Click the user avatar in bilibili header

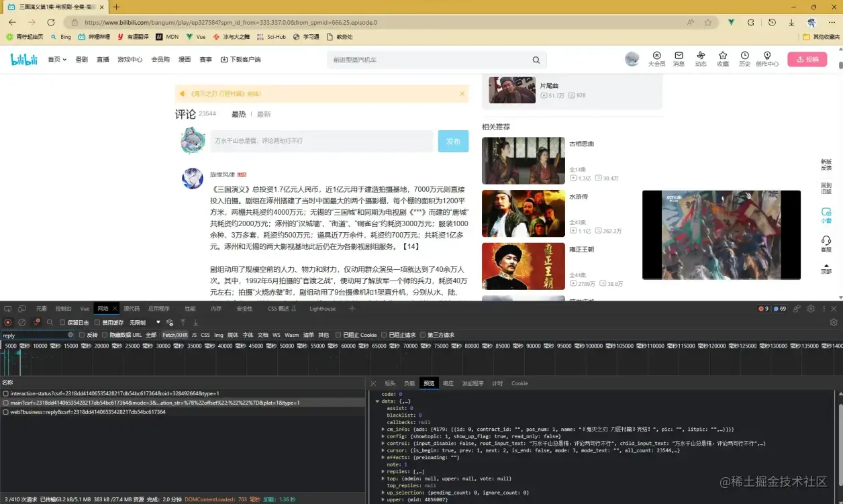[x=632, y=59]
